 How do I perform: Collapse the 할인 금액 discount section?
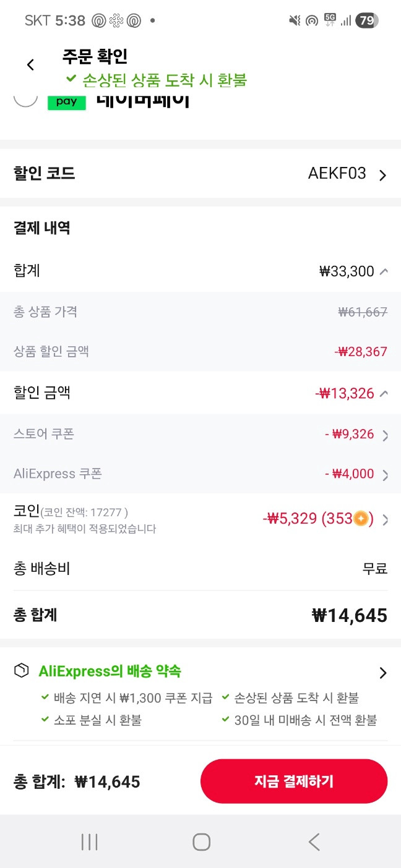click(x=385, y=393)
